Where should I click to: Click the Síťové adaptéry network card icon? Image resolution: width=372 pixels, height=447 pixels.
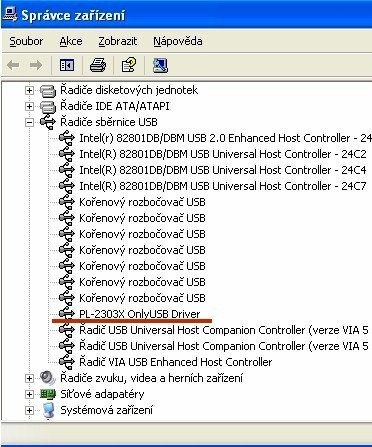[48, 394]
